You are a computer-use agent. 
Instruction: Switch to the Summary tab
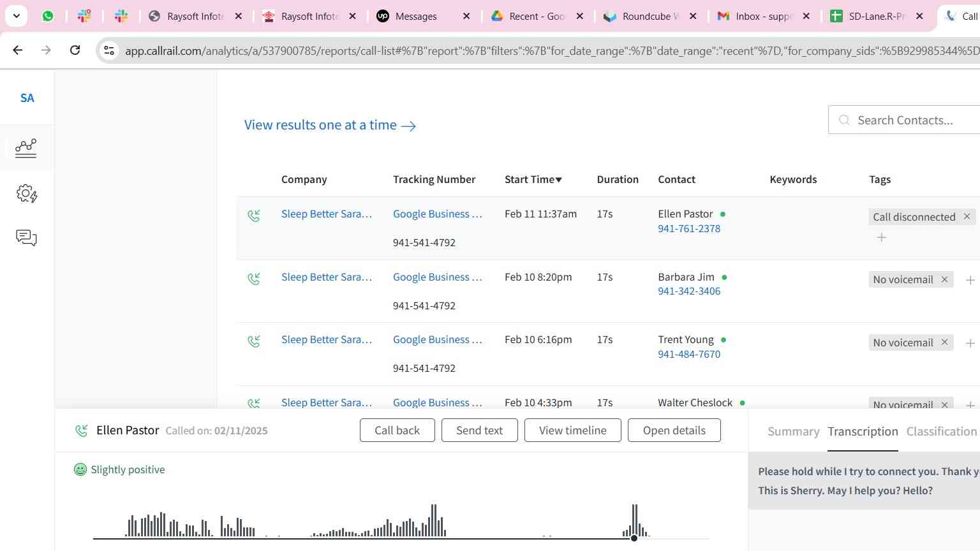(x=794, y=432)
